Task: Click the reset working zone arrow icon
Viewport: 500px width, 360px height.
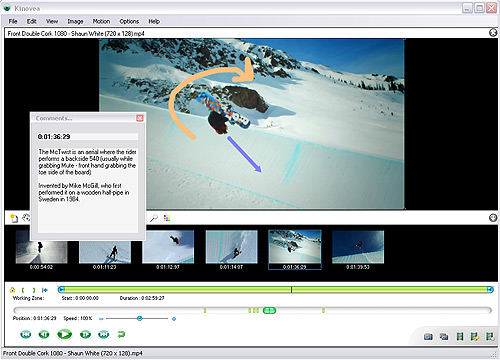Action: [45, 290]
